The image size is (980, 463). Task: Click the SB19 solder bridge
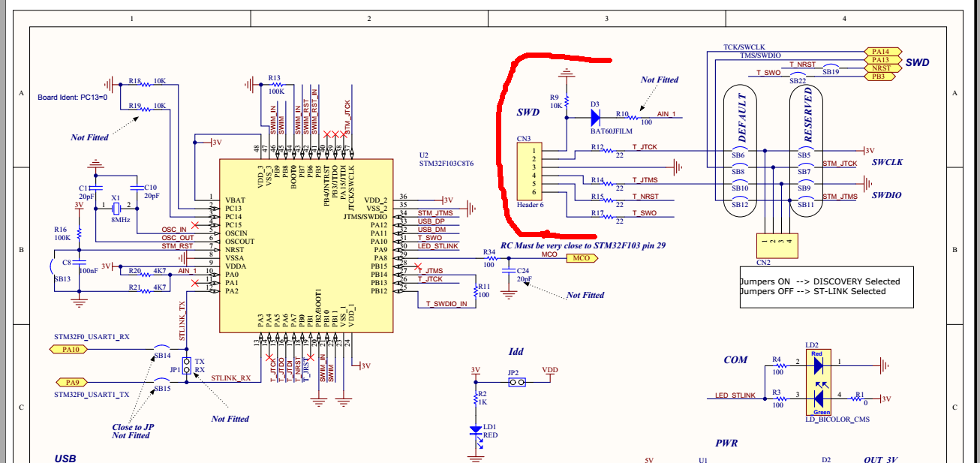(830, 68)
